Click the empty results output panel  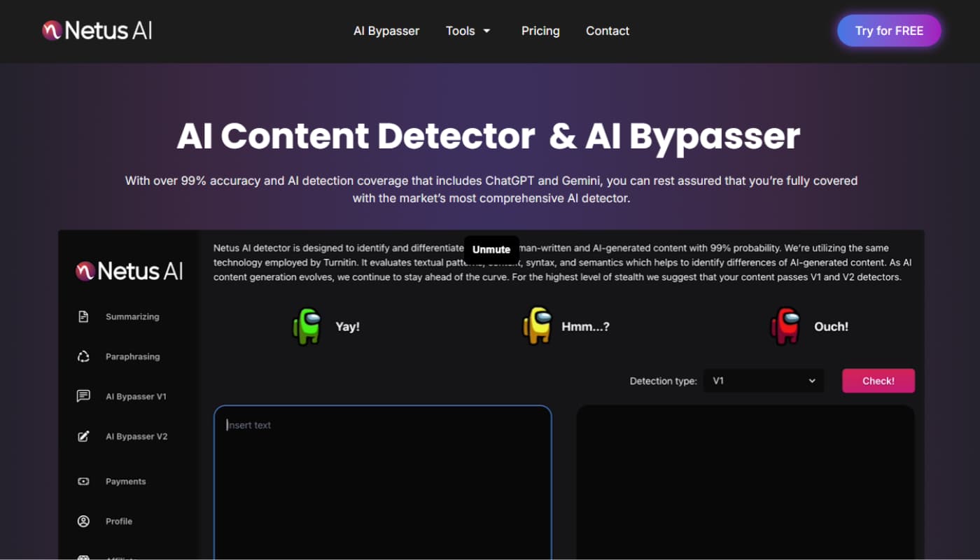[745, 482]
